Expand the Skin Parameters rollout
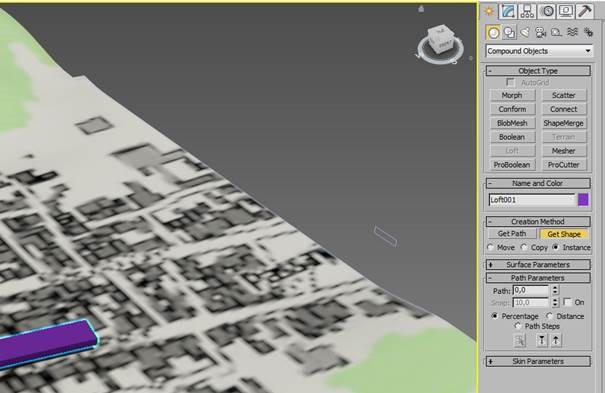 538,361
